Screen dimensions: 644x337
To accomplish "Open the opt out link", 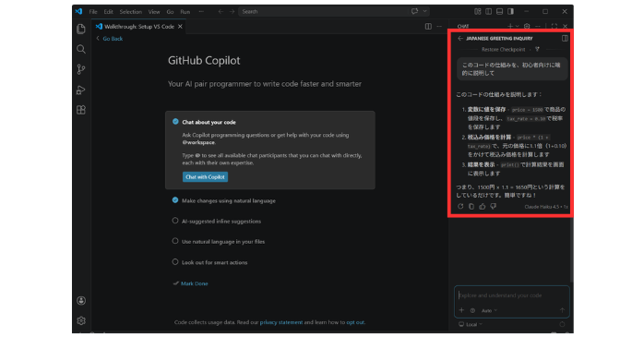I will coord(355,322).
